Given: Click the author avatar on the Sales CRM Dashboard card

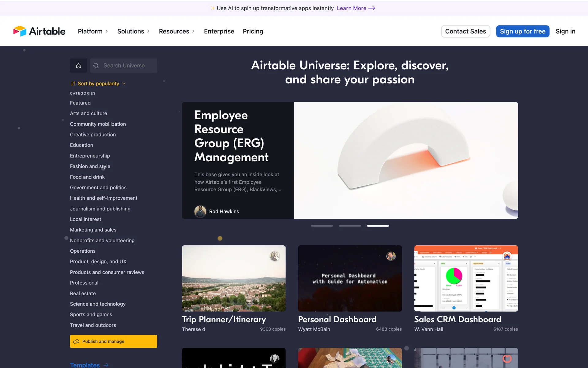Looking at the screenshot, I should pos(507,256).
